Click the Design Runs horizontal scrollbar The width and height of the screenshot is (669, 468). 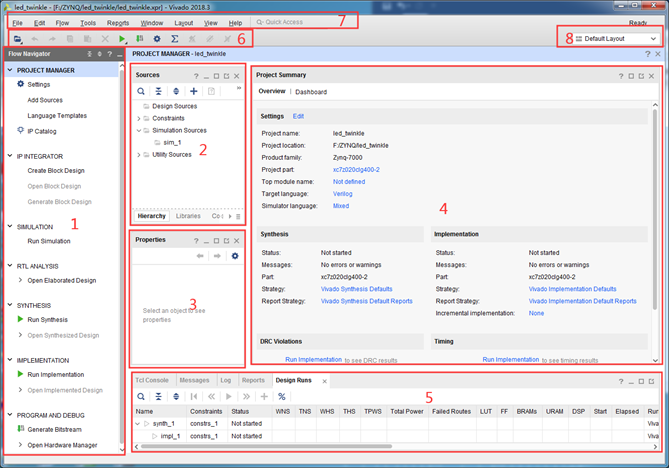click(266, 446)
